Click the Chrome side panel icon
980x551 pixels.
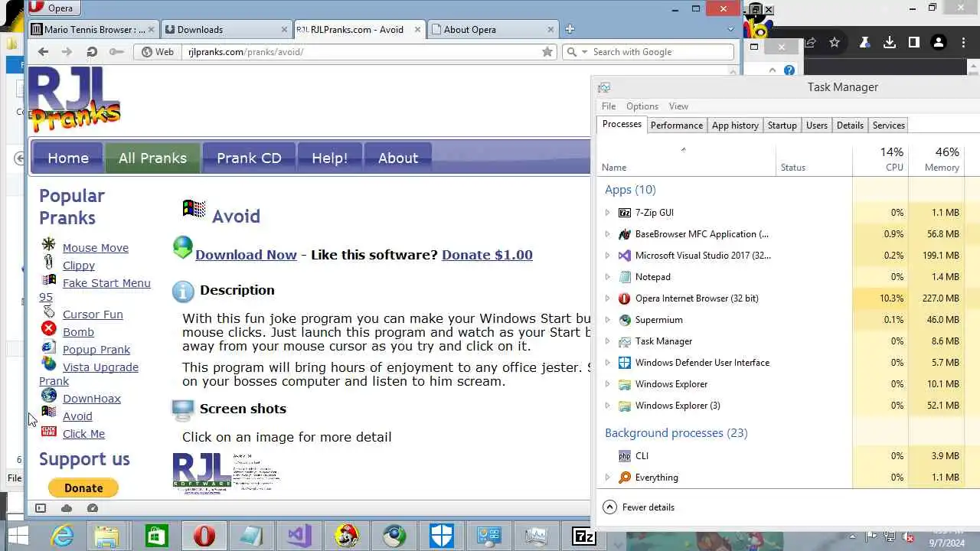tap(913, 43)
